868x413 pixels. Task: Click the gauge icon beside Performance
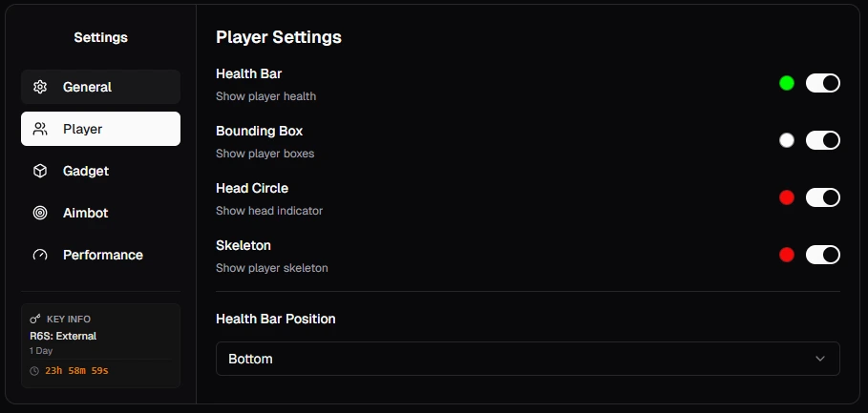tap(40, 255)
